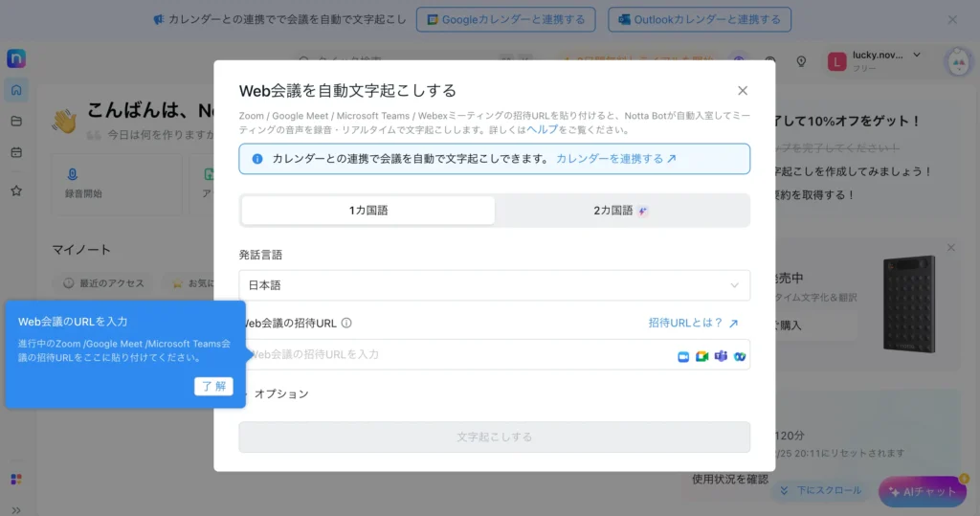The image size is (980, 516).
Task: Click the info icon in calendar notice
Action: (256, 159)
